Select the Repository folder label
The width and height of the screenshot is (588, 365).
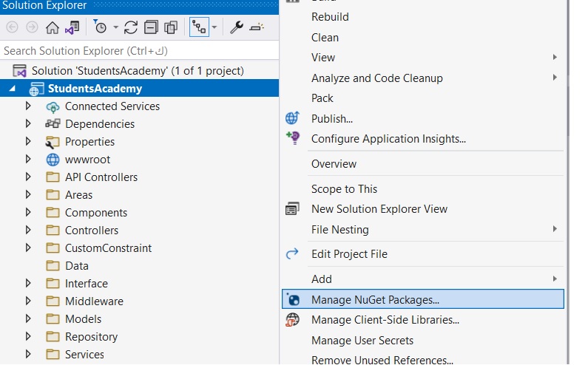point(91,337)
